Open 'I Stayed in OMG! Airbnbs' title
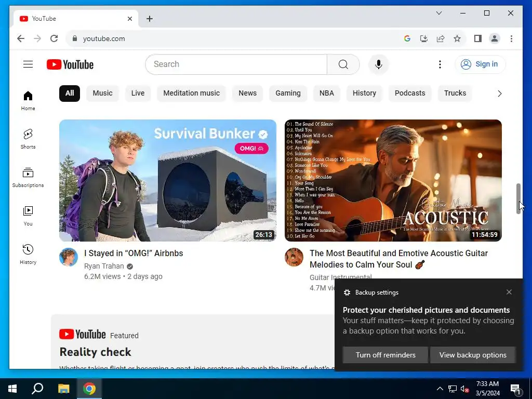Image resolution: width=532 pixels, height=399 pixels. click(134, 253)
